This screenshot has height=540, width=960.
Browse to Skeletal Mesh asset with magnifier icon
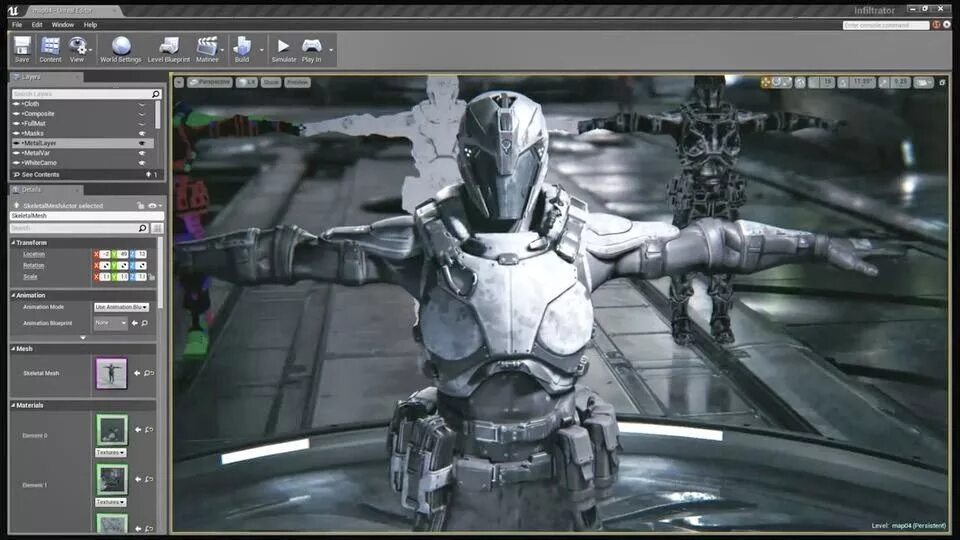tap(149, 373)
